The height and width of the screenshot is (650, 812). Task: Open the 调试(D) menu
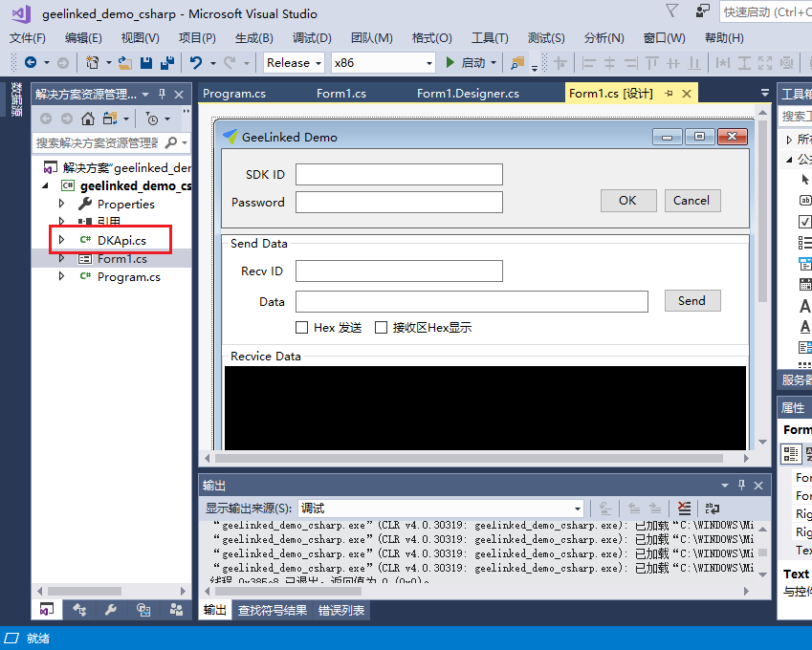coord(312,37)
